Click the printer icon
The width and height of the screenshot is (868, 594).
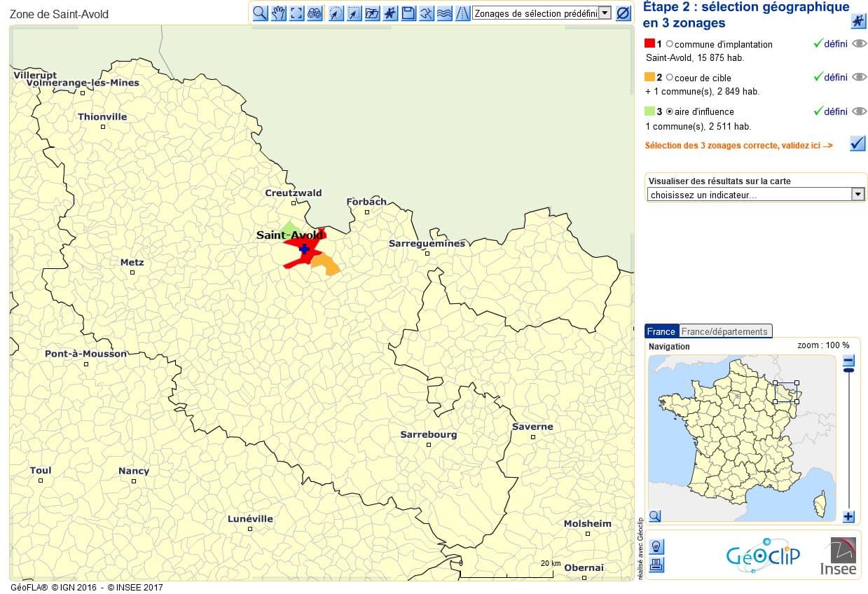pos(656,565)
